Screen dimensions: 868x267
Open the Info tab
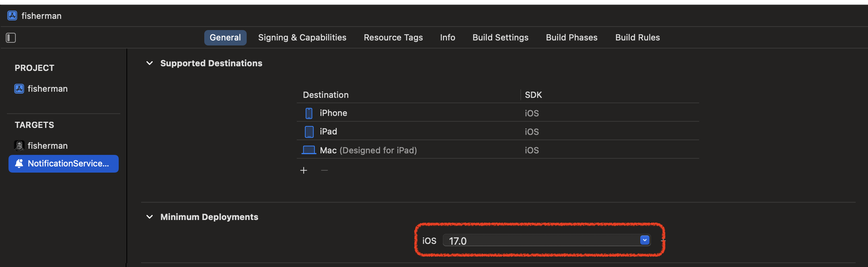pos(447,38)
